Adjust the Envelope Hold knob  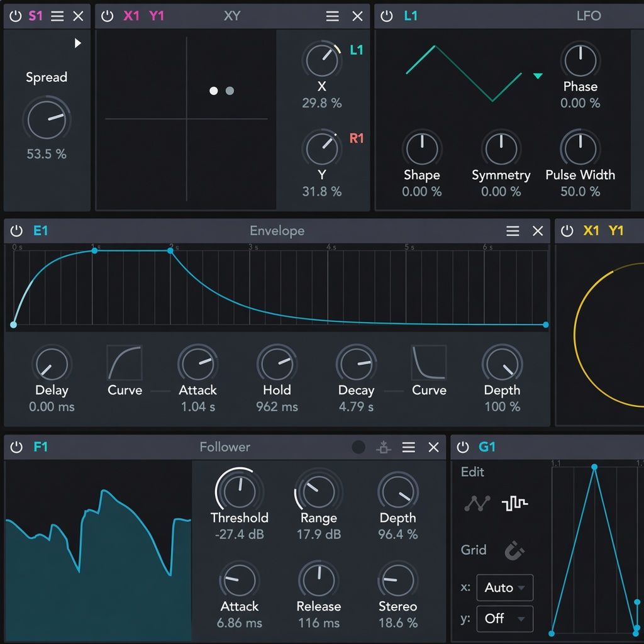coord(277,364)
